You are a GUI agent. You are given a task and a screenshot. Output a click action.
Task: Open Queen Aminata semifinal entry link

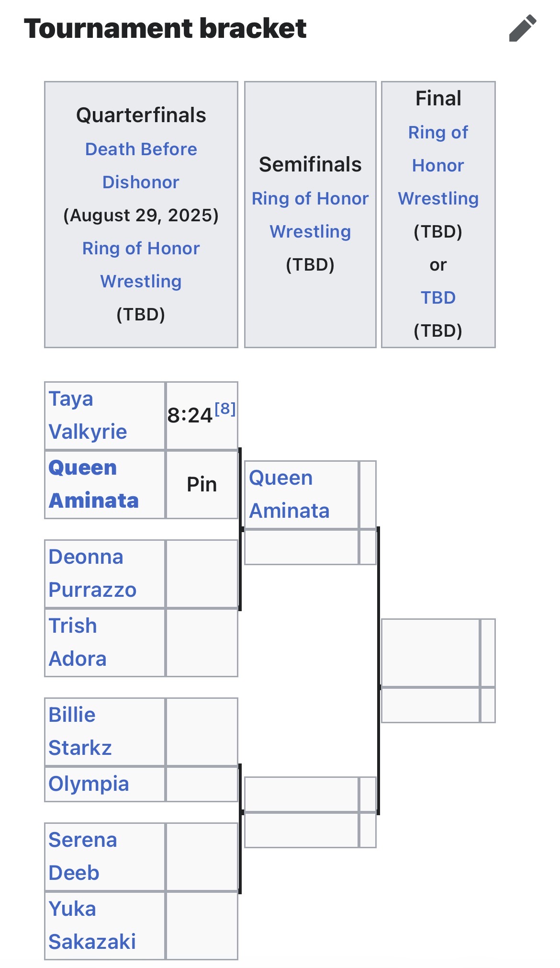click(x=289, y=494)
